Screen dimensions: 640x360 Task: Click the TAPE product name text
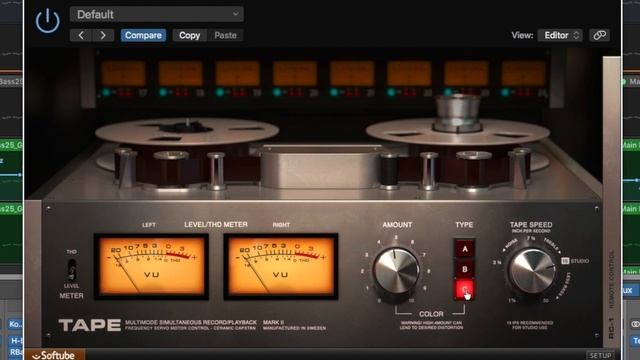coord(90,325)
